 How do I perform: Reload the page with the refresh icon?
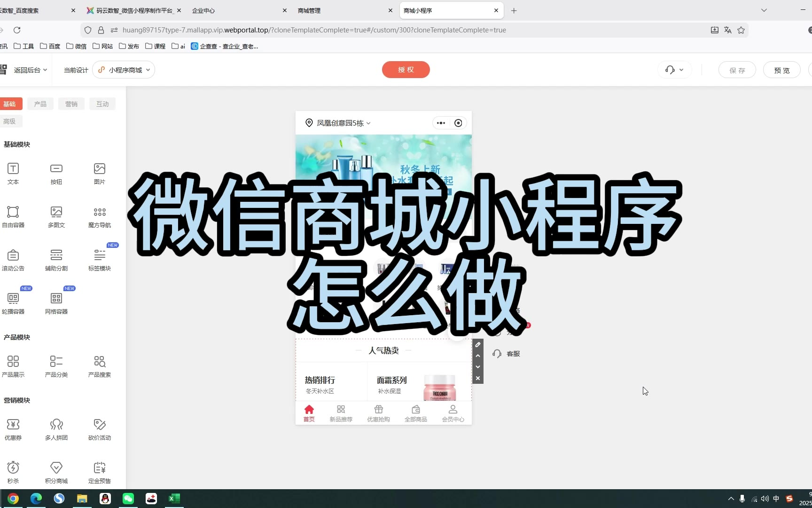17,30
